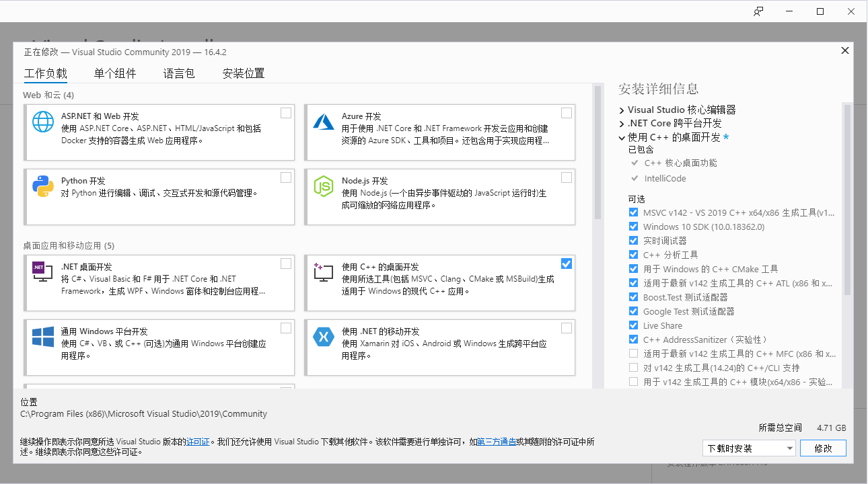The height and width of the screenshot is (484, 868).
Task: Uncheck the 实时调试器 option
Action: 633,241
